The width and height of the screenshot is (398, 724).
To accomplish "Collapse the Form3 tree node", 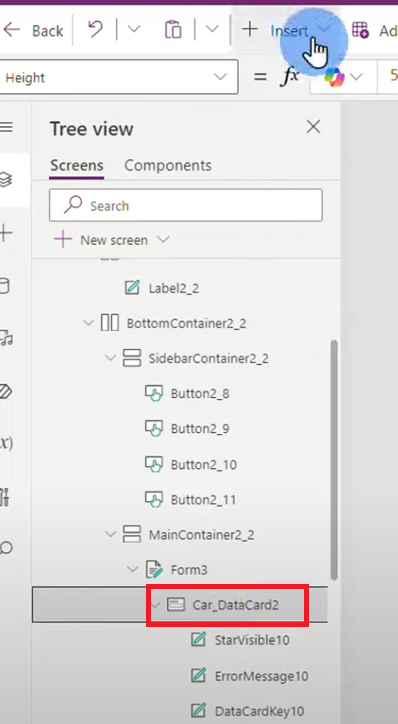I will [x=133, y=570].
